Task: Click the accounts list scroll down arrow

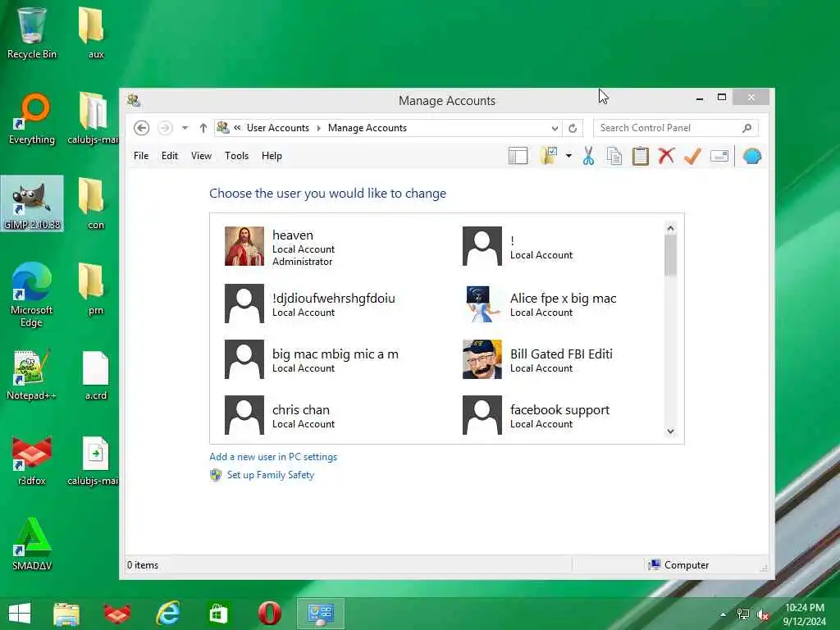Action: 670,431
